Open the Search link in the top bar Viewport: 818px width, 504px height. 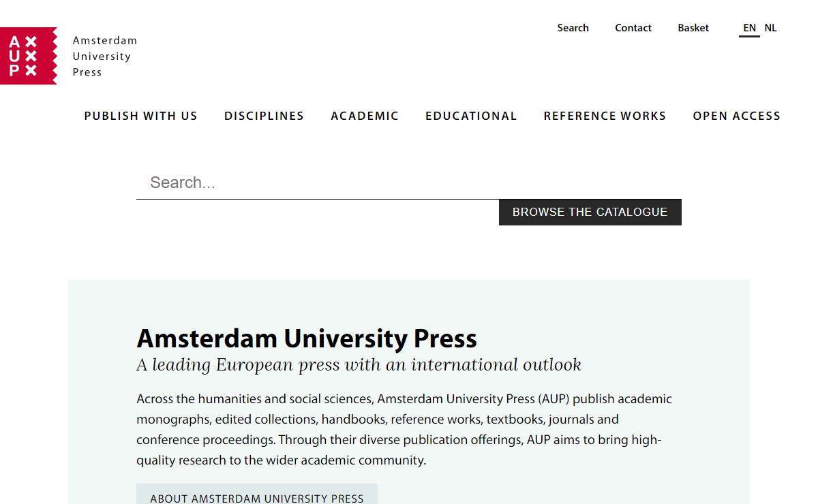[x=573, y=28]
